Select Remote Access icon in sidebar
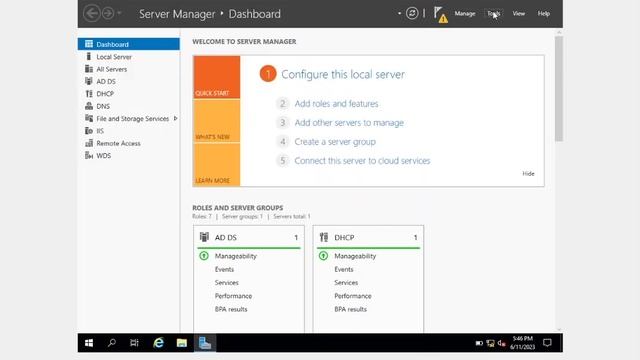This screenshot has height=360, width=640. [x=89, y=143]
